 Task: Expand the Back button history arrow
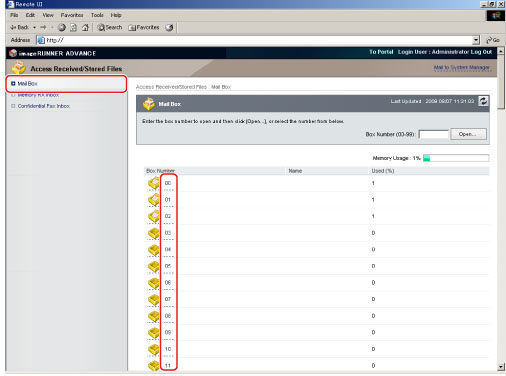click(34, 28)
